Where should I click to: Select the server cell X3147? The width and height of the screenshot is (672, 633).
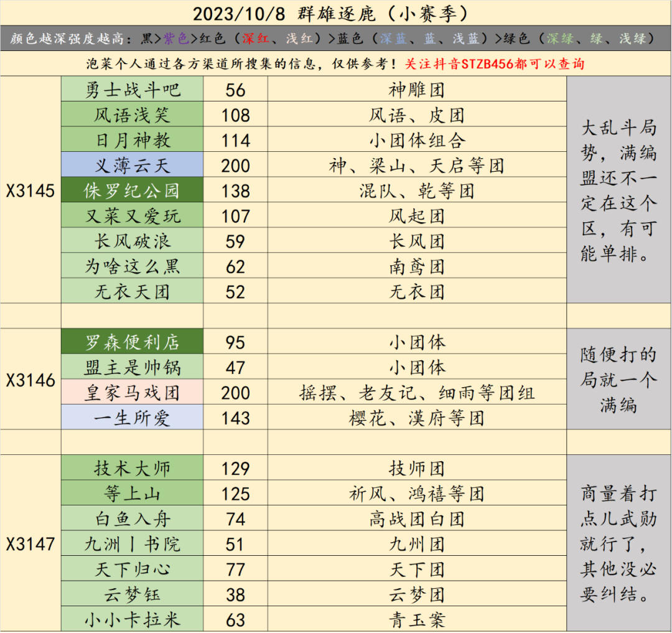pyautogui.click(x=30, y=543)
